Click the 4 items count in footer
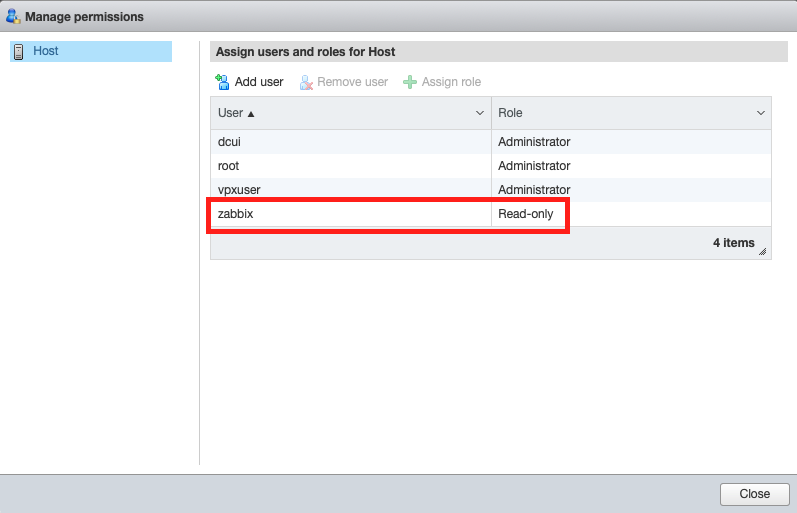 (733, 243)
